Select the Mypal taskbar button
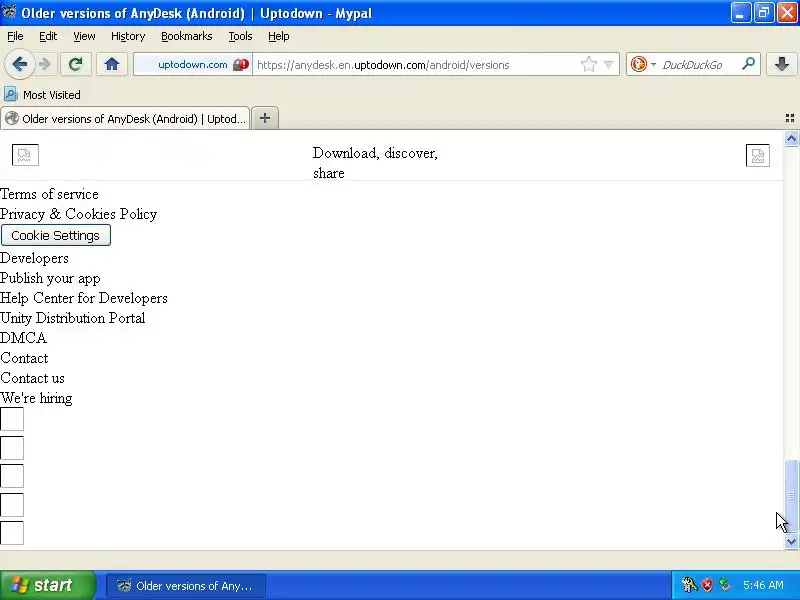The width and height of the screenshot is (800, 600). (x=186, y=586)
